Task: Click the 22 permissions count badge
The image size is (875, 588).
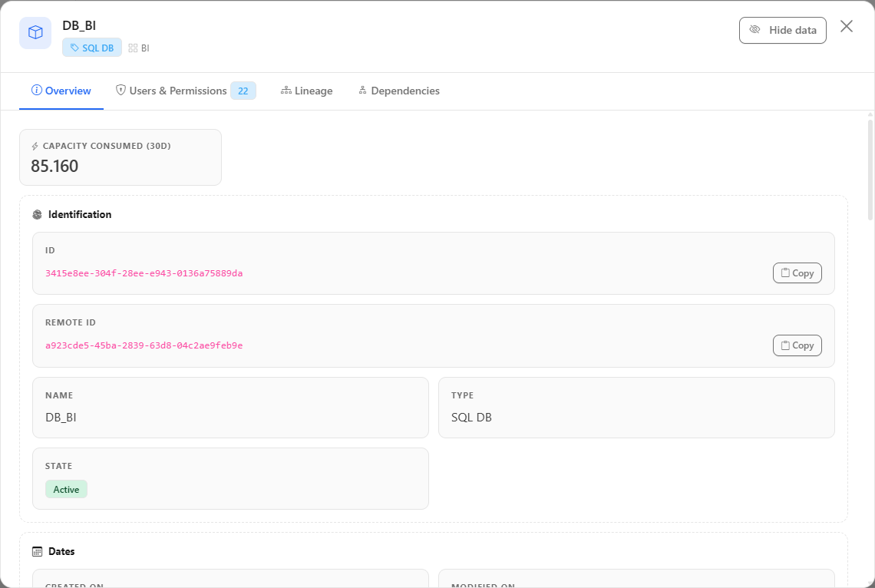Action: [x=243, y=91]
